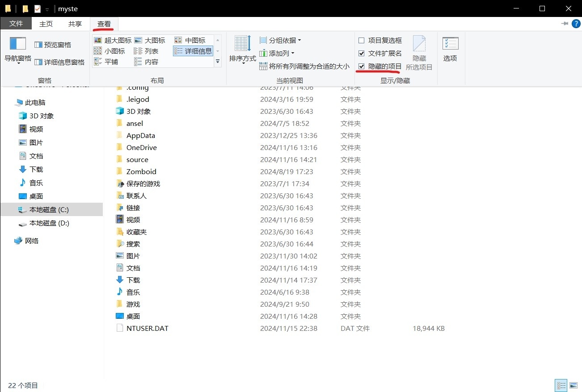The image size is (582, 392).
Task: Open the 添加列 dropdown
Action: 277,53
